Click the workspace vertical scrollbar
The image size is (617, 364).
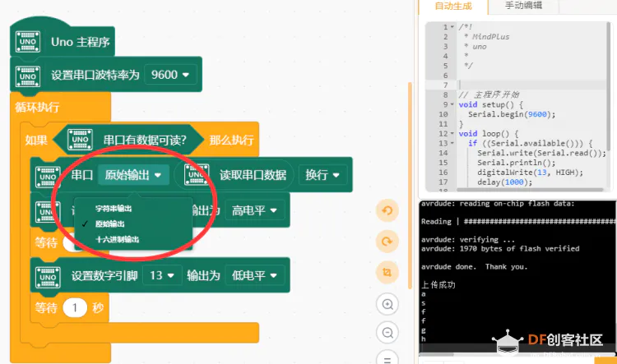coord(410,185)
